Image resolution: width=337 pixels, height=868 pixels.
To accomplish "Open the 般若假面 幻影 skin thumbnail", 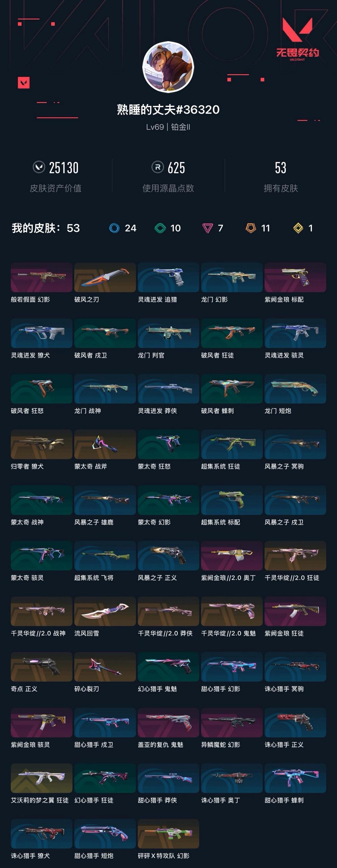I will pyautogui.click(x=42, y=277).
